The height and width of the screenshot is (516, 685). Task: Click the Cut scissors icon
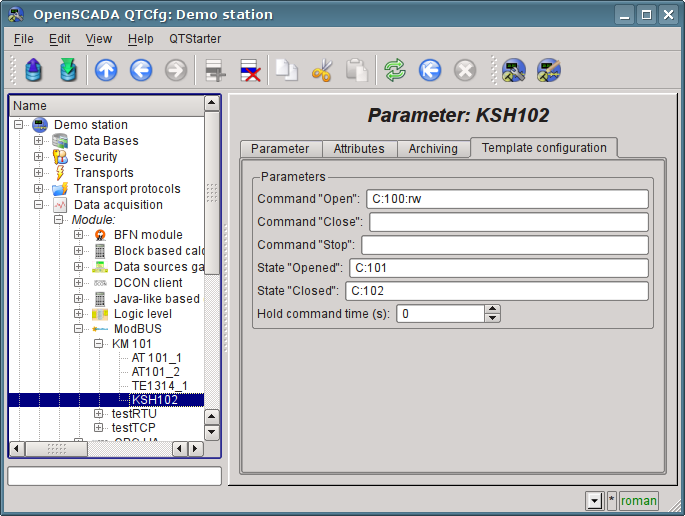322,70
